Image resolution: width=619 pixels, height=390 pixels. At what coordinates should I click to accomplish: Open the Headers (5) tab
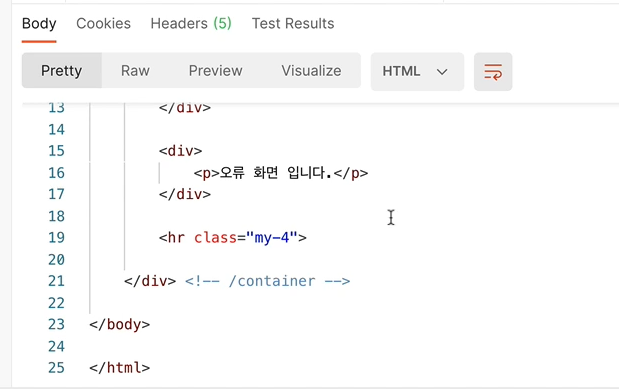point(191,24)
